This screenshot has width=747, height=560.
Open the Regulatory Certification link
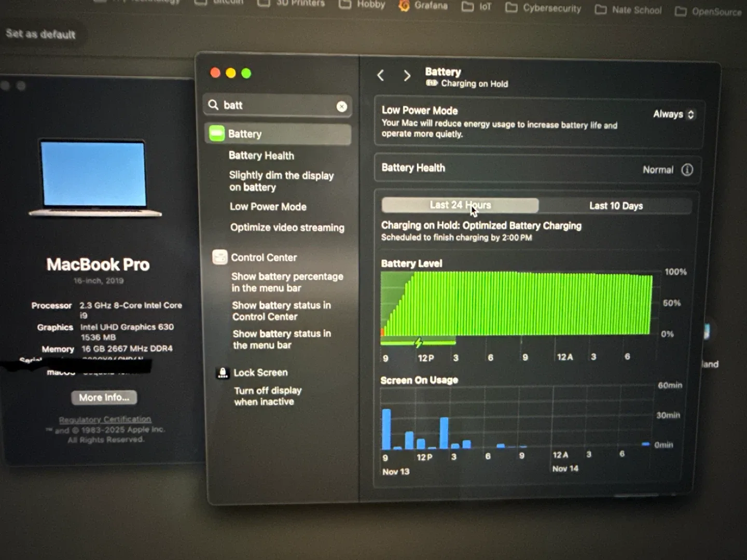[105, 419]
